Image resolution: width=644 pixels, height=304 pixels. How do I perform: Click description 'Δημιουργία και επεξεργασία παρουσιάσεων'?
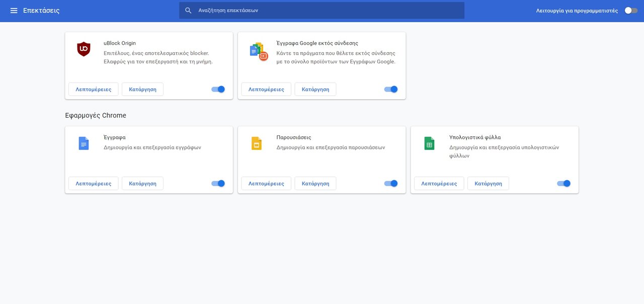click(331, 147)
